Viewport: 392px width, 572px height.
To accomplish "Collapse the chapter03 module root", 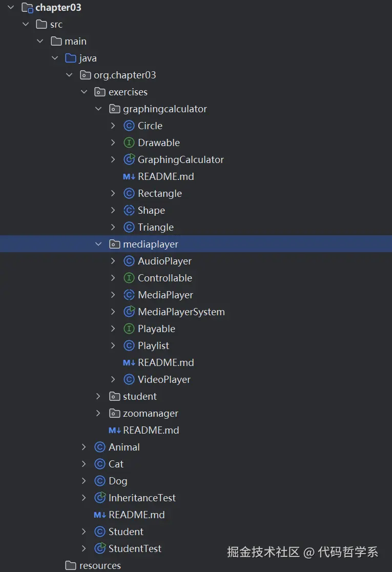I will pos(11,7).
